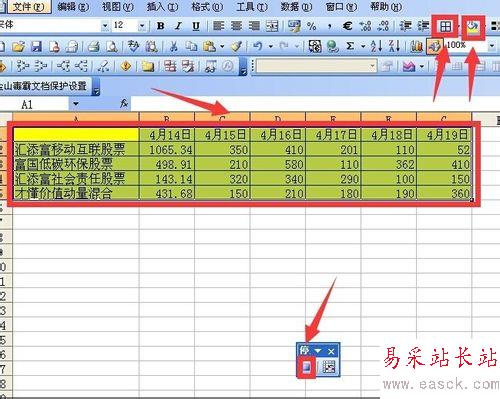Apply the Euro currency style
The height and width of the screenshot is (399, 500).
347,26
